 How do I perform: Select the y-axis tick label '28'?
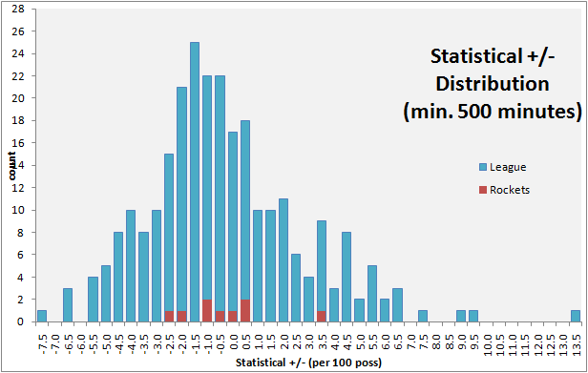[x=18, y=9]
